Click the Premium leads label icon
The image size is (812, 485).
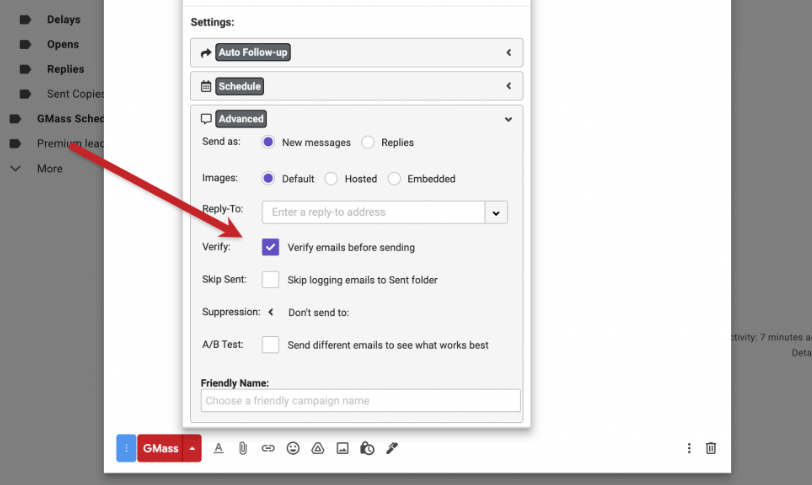[15, 144]
